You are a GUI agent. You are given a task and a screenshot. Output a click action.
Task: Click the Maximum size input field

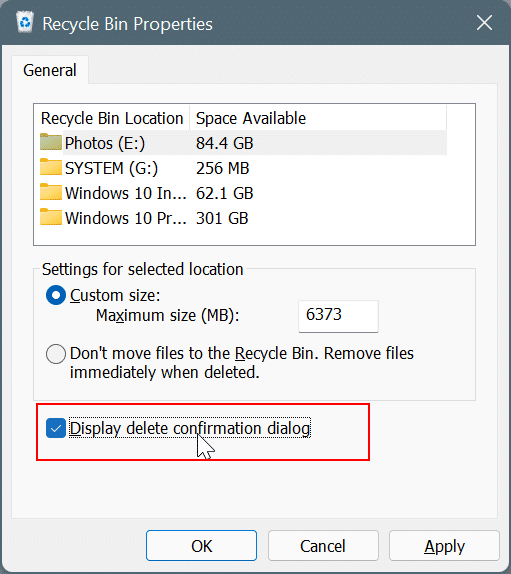[338, 316]
